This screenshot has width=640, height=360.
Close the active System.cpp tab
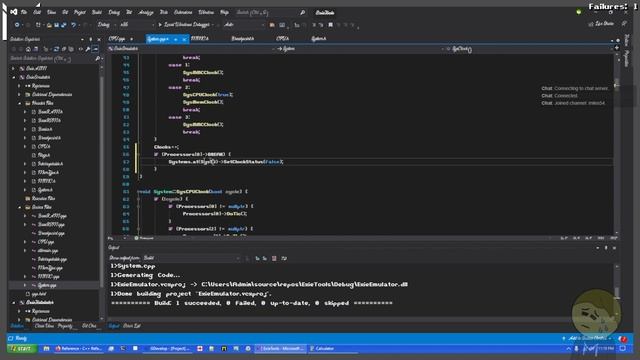tap(184, 39)
